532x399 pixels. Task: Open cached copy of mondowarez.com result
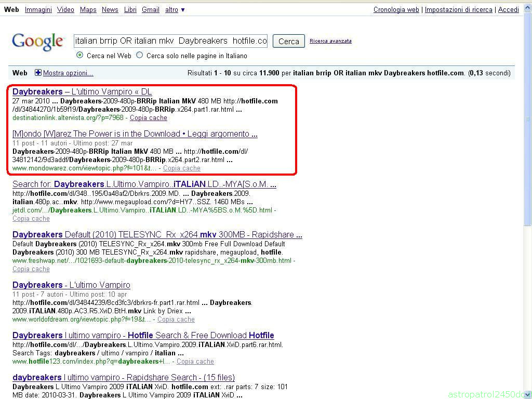point(182,168)
